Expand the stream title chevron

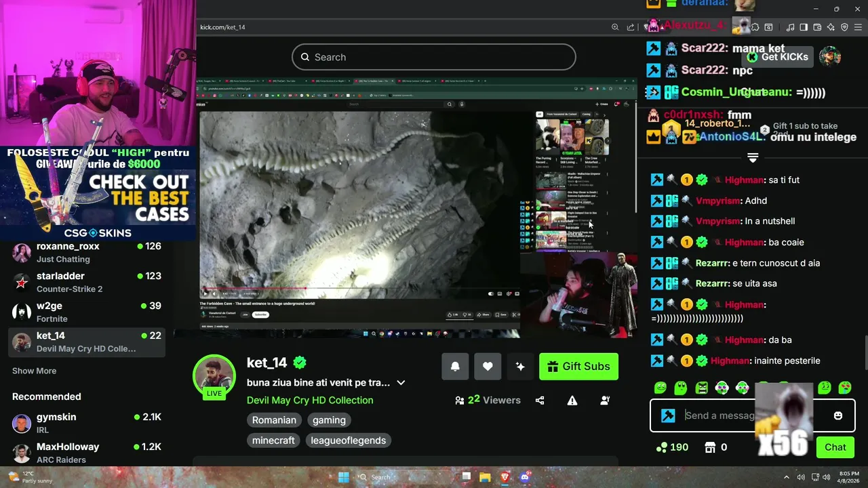(401, 383)
